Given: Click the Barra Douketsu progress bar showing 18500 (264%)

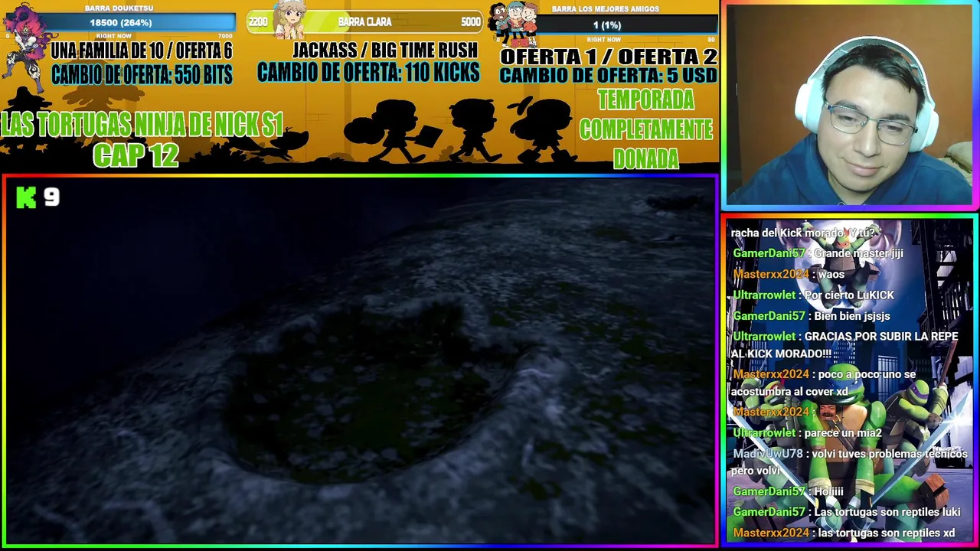Looking at the screenshot, I should (x=120, y=22).
